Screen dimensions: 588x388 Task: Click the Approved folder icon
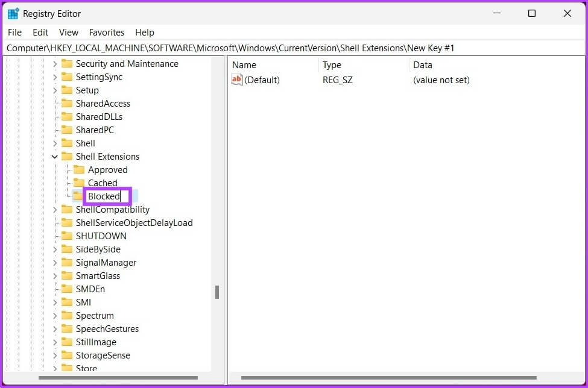79,170
